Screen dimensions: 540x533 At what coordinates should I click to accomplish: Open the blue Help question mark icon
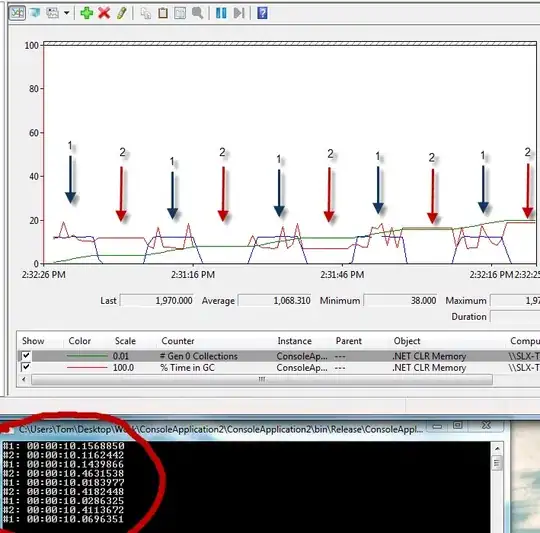tap(262, 13)
